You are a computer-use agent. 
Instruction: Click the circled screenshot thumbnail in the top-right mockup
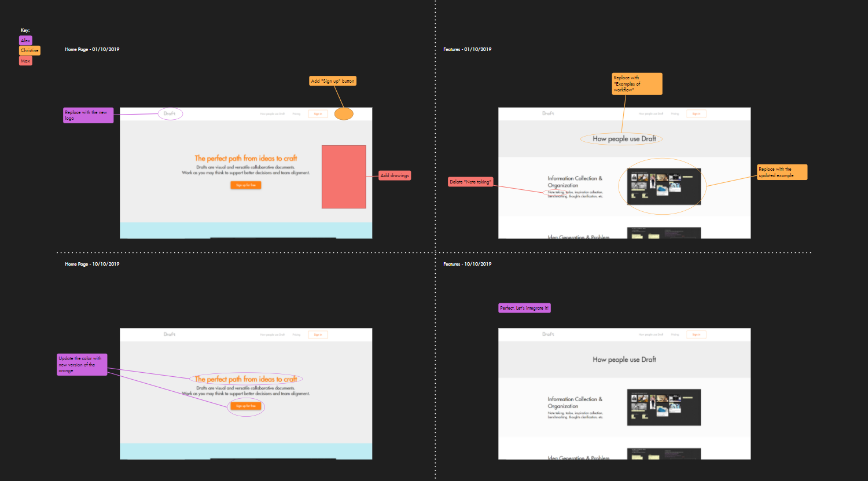click(x=664, y=186)
